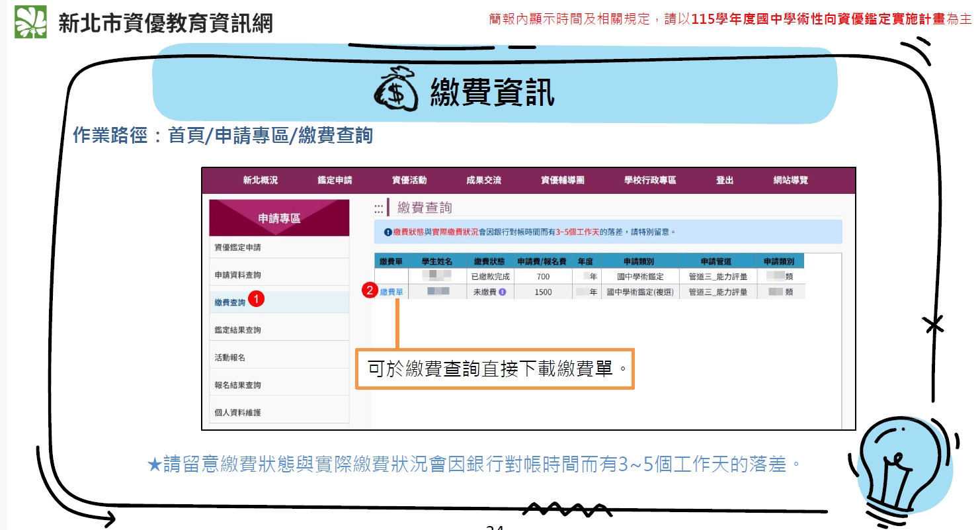Image resolution: width=980 pixels, height=530 pixels.
Task: Go to 鑑定結果查詢 in the sidebar
Action: pyautogui.click(x=237, y=330)
